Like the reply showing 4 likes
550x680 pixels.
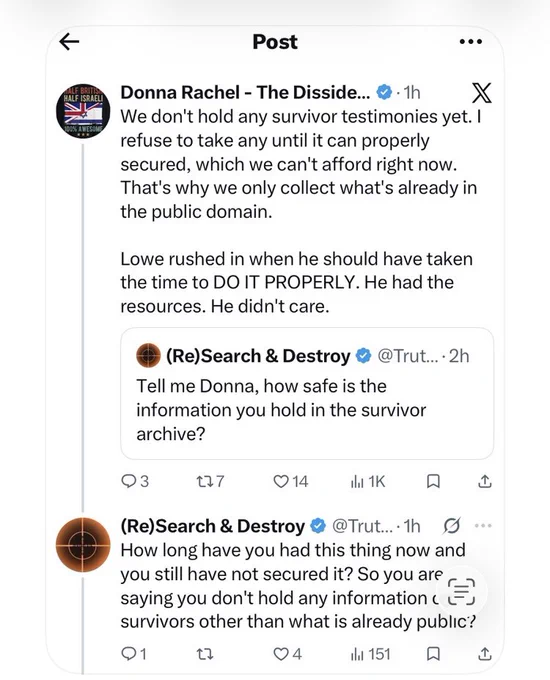tap(288, 654)
